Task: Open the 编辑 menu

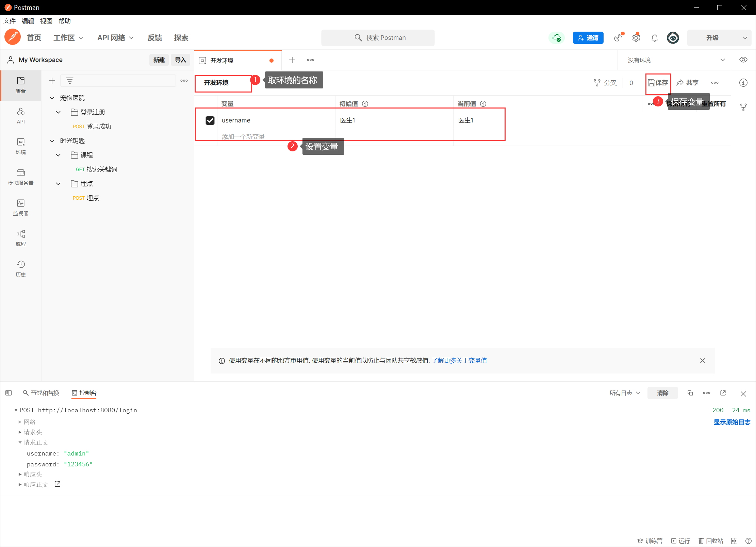Action: pyautogui.click(x=28, y=21)
